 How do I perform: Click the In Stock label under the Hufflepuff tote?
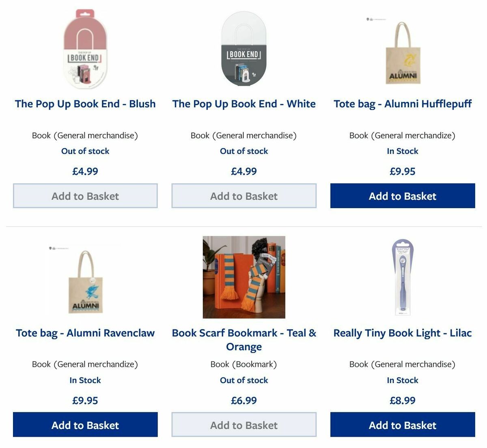tap(402, 151)
